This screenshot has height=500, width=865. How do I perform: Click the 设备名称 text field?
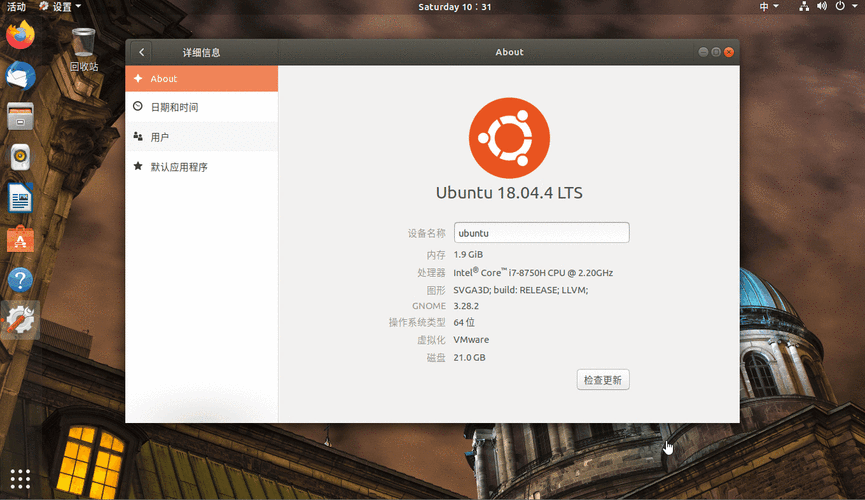(x=541, y=233)
